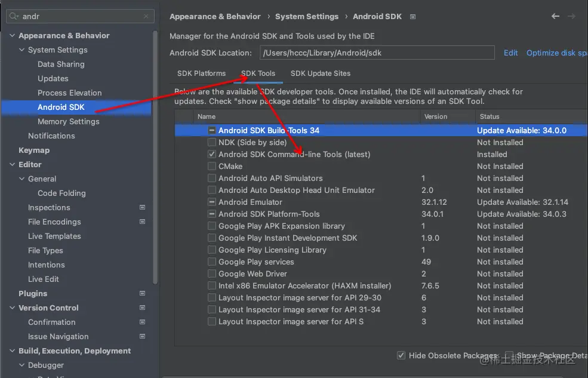The height and width of the screenshot is (378, 588).
Task: Toggle the Android Emulator checkbox
Action: 212,202
